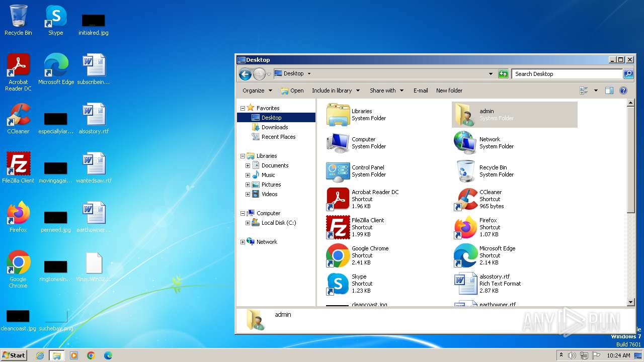Open the Firefox desktop shortcut
Viewport: 644px width, 362px height.
click(x=18, y=217)
